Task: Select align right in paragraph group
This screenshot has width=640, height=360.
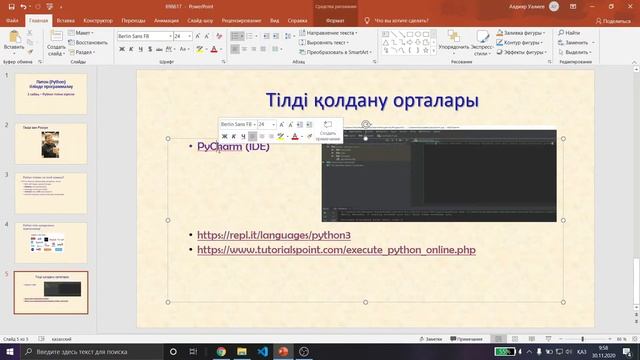Action: (x=253, y=49)
